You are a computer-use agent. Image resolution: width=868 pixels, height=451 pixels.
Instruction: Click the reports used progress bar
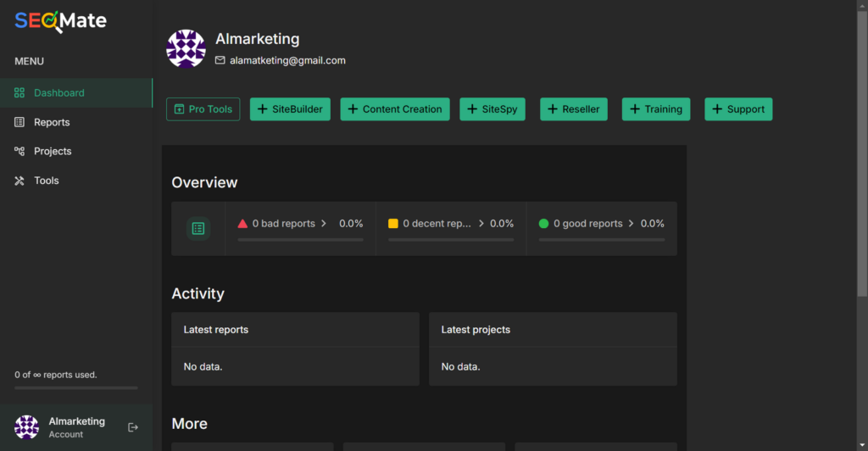(76, 388)
